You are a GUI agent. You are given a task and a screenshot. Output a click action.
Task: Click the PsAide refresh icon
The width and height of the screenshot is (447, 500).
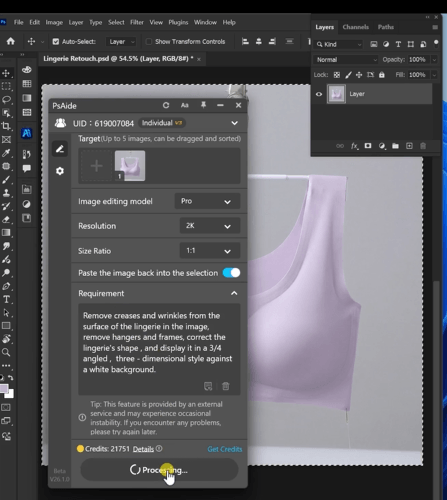coord(166,105)
